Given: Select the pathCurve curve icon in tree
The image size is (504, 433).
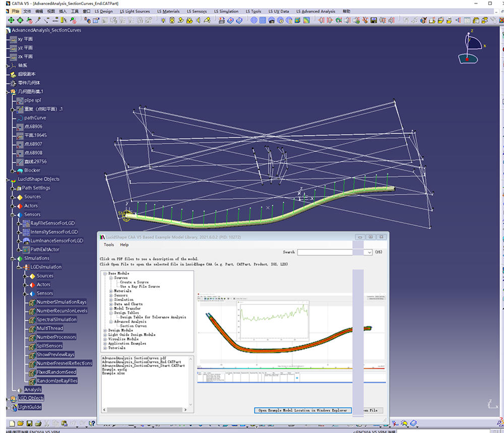Looking at the screenshot, I should point(20,118).
